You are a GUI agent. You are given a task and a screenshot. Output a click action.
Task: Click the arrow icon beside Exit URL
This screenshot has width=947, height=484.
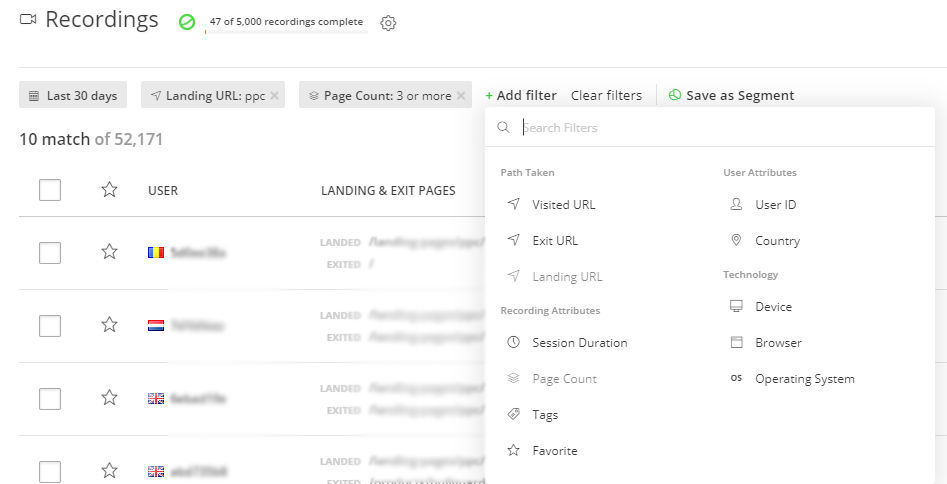pos(513,240)
